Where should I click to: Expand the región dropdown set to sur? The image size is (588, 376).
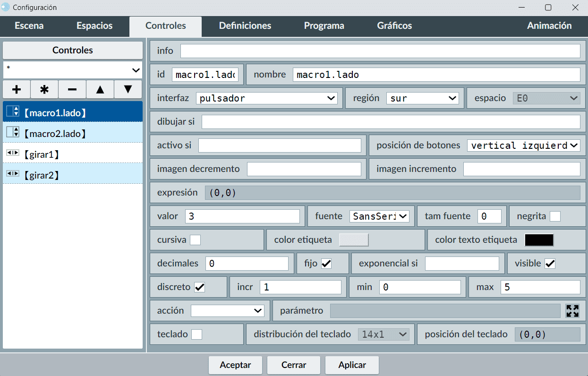pyautogui.click(x=422, y=98)
